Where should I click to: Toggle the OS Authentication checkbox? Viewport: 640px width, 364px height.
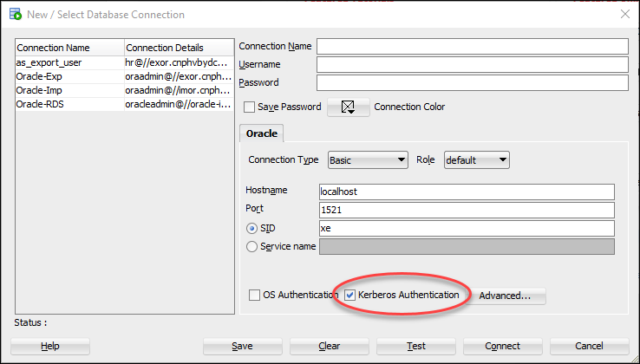[x=255, y=295]
